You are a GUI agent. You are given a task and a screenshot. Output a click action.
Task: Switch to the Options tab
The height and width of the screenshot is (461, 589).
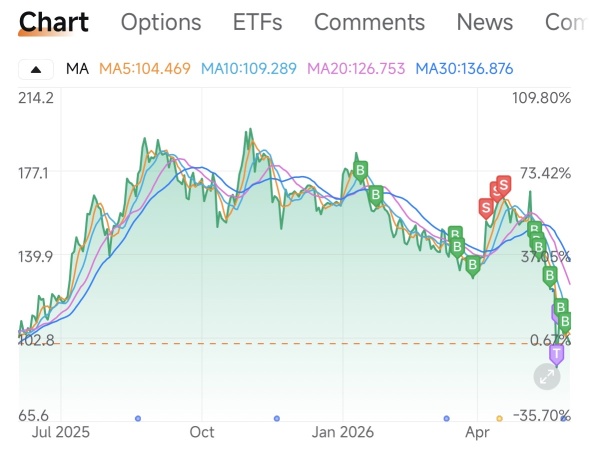(x=161, y=22)
